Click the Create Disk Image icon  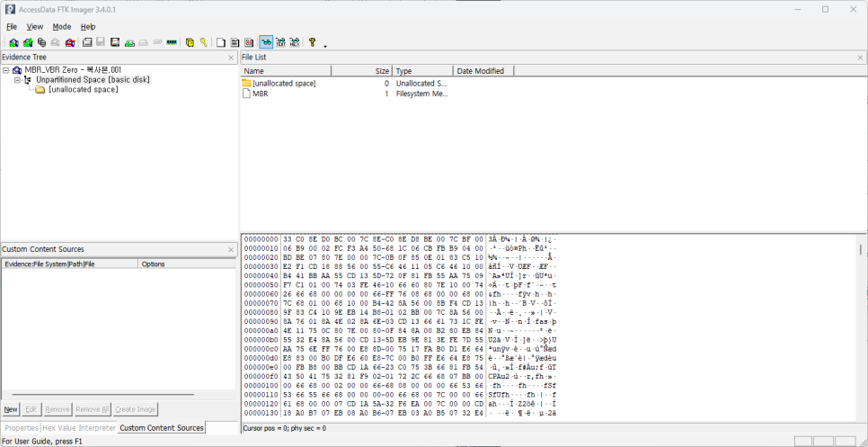pyautogui.click(x=87, y=42)
